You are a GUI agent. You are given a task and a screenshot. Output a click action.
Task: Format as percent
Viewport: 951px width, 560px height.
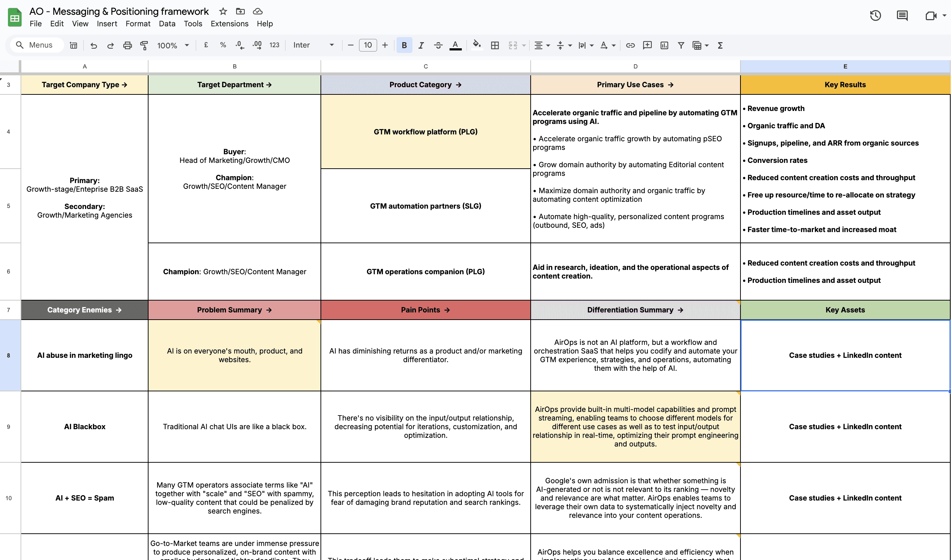pos(223,45)
